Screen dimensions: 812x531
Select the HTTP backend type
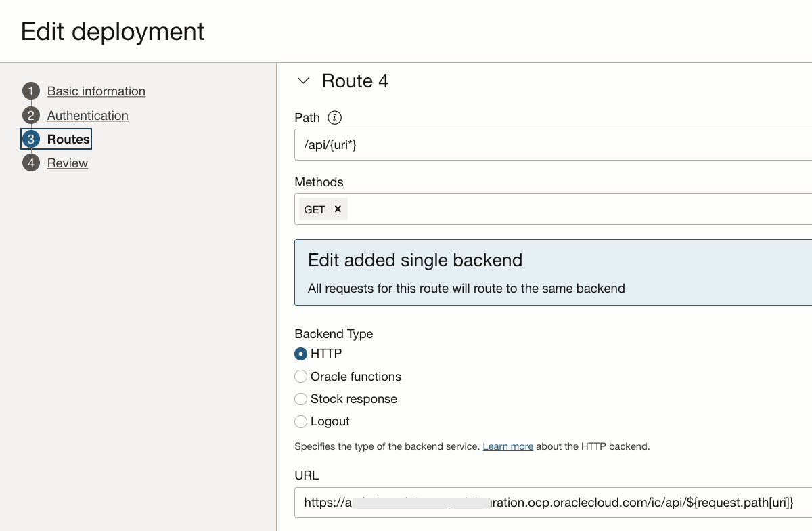[x=301, y=354]
